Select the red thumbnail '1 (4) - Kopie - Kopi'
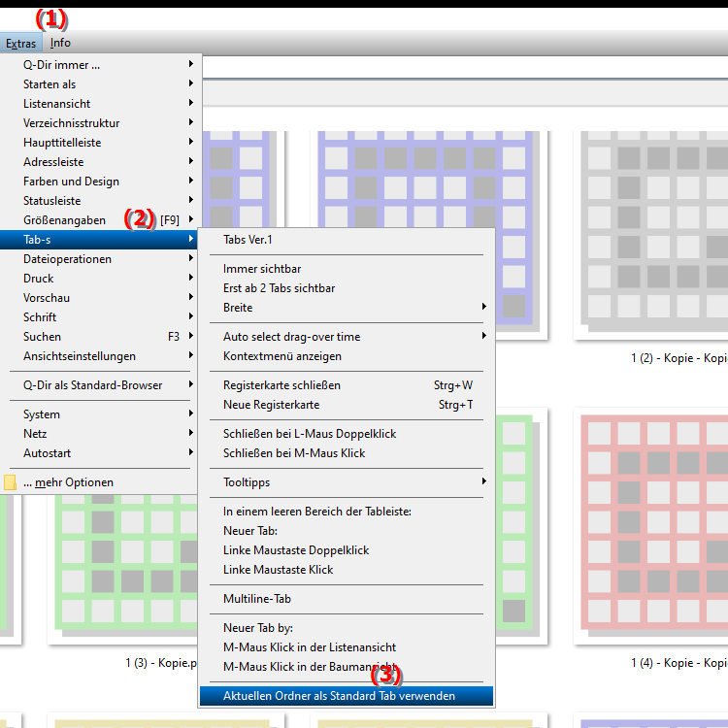Viewport: 728px width, 728px height. 653,525
